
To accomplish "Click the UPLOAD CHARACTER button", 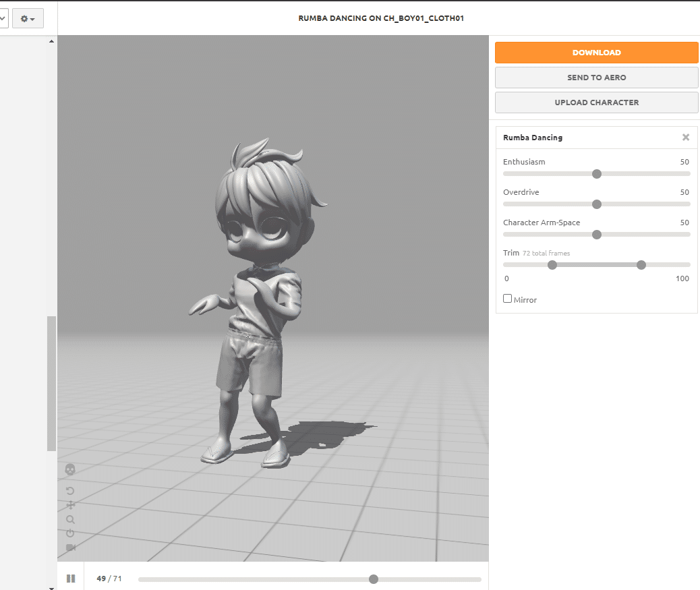I will (x=596, y=102).
